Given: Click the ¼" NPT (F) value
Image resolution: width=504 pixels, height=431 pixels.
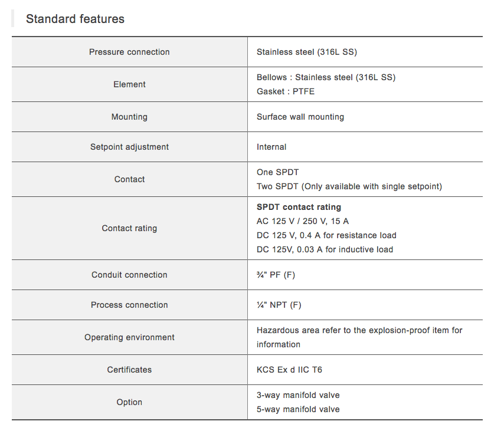Looking at the screenshot, I should (x=279, y=305).
